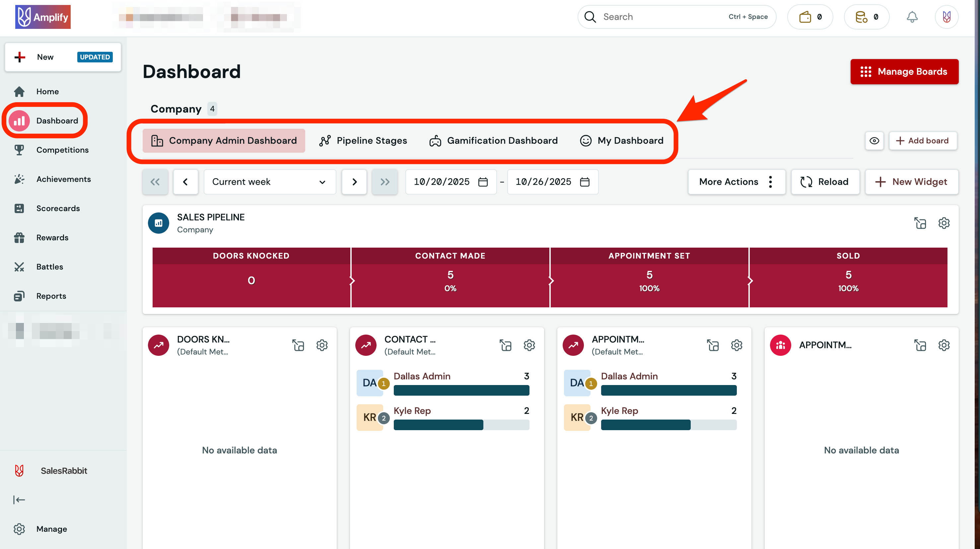Open Battles from the sidebar
Screen dimensions: 980x549
pyautogui.click(x=49, y=267)
